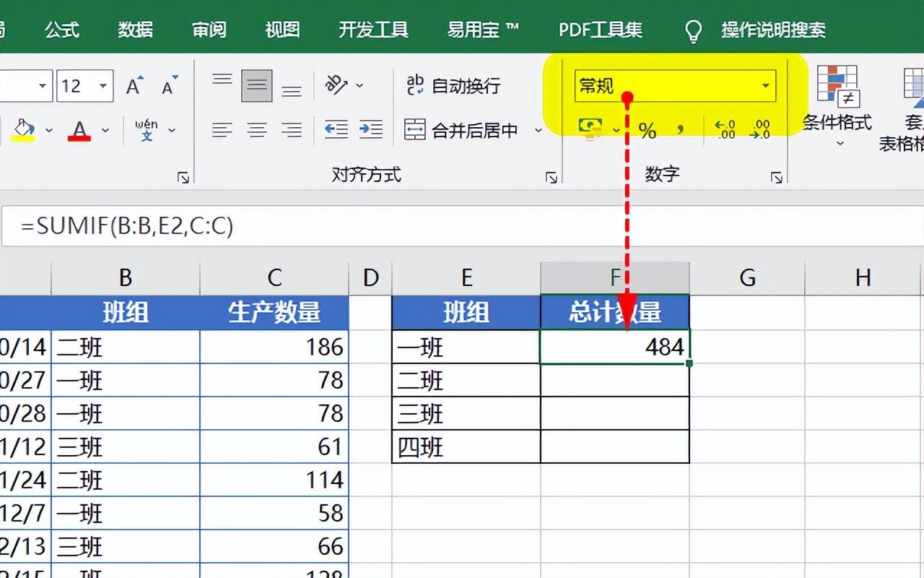Select column C header
Image resolution: width=924 pixels, height=578 pixels.
pos(274,278)
